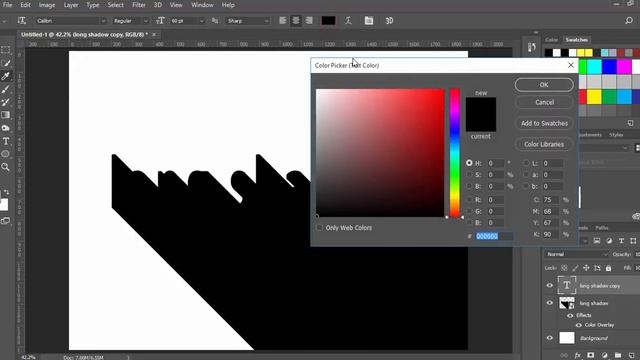The width and height of the screenshot is (640, 360).
Task: Select the Gradient tool
Action: 6,115
